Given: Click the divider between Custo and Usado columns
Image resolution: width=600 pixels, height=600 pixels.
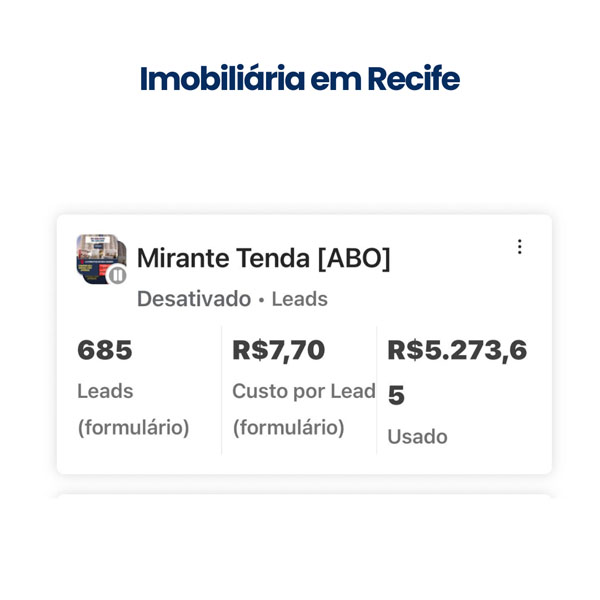Looking at the screenshot, I should (377, 390).
